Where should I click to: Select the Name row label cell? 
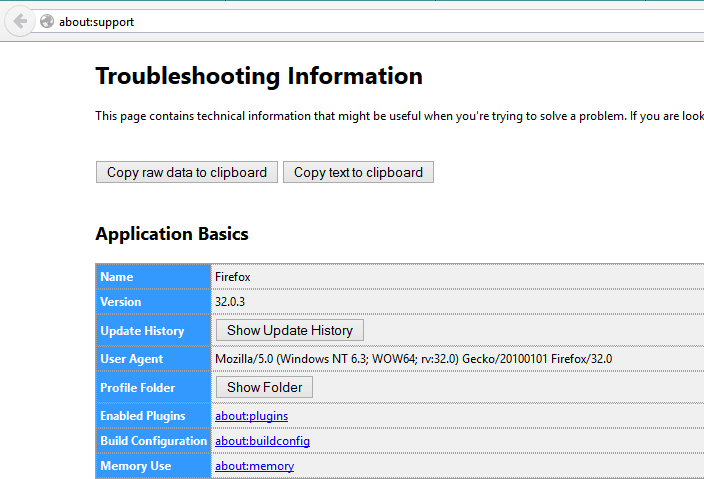153,277
